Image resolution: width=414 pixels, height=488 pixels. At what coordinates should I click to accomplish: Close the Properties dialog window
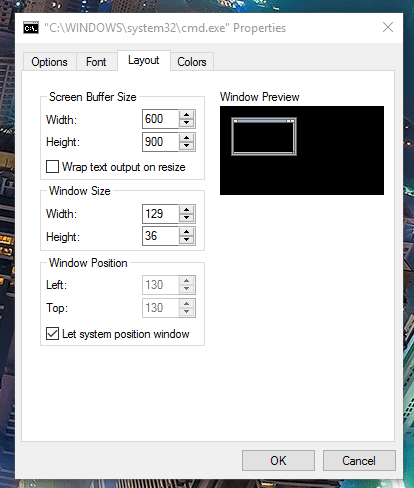pos(388,27)
